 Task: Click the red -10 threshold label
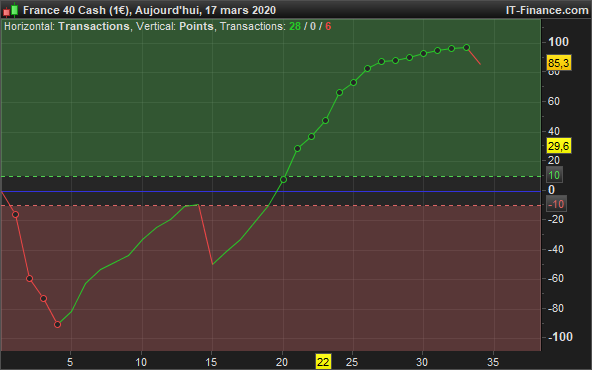pos(556,204)
